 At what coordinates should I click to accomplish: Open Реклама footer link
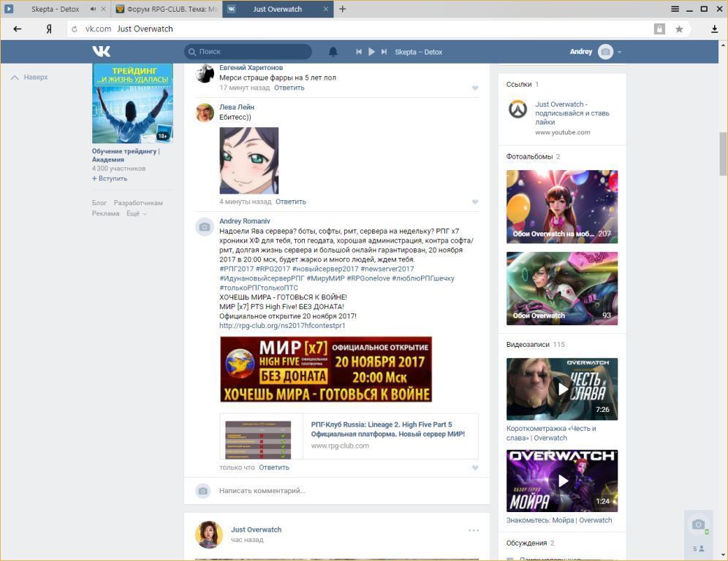(105, 213)
